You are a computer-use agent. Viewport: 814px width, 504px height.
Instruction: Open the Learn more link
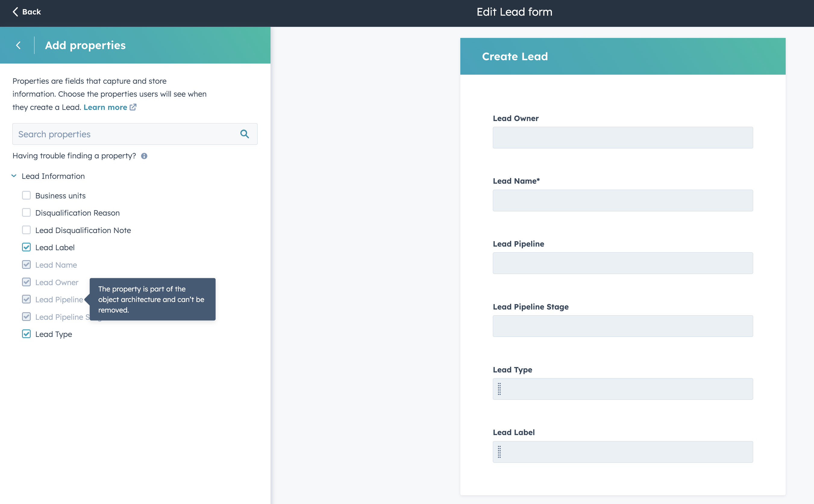click(x=105, y=107)
